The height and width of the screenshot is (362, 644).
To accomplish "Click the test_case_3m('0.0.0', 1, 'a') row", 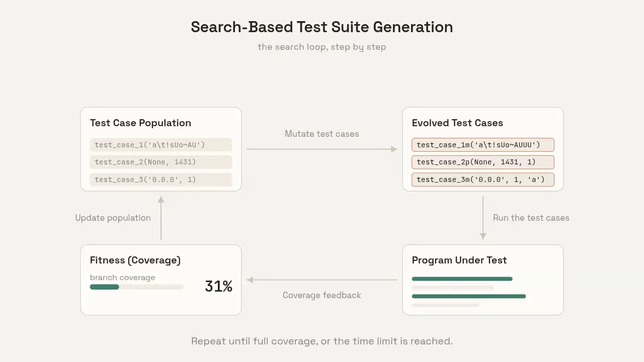I will tap(483, 179).
